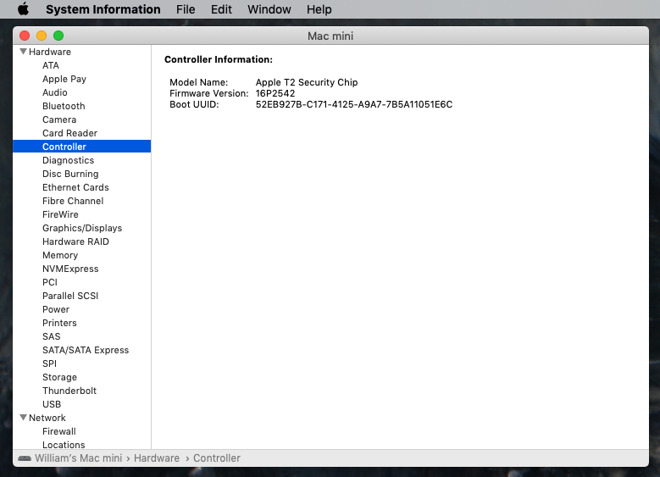This screenshot has height=477, width=660.
Task: Select SATA/SATA Express in the sidebar
Action: click(x=85, y=350)
